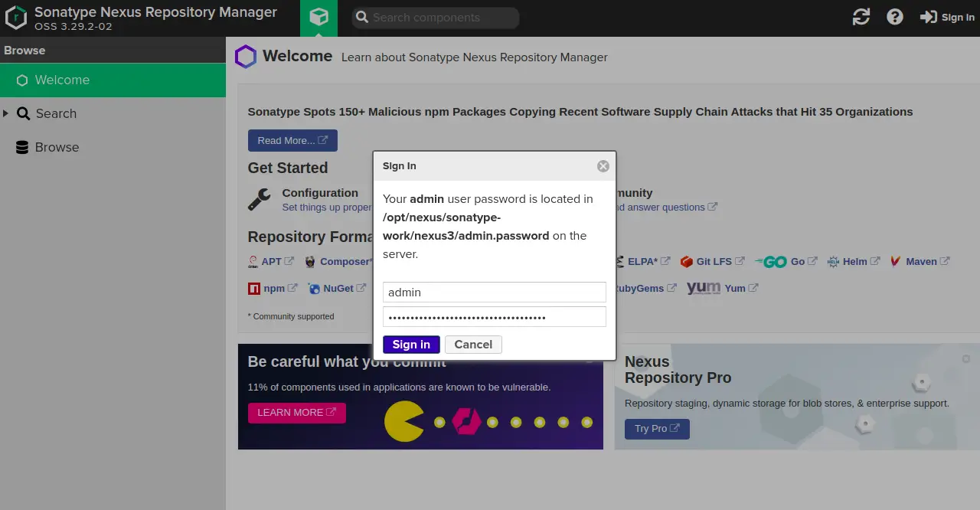This screenshot has height=510, width=980.
Task: Click the LEARN MORE banner button
Action: click(296, 412)
